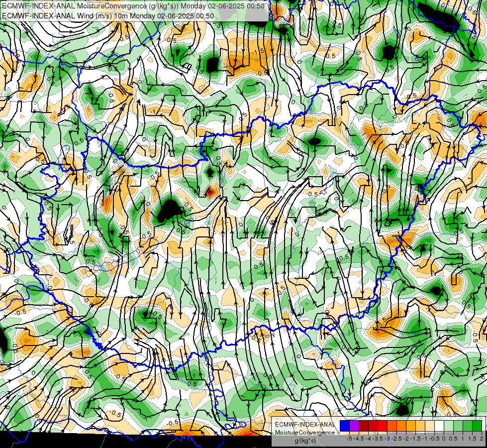Select the medium green swatch between 1 and 1.5
The height and width of the screenshot is (448, 487).
click(468, 426)
